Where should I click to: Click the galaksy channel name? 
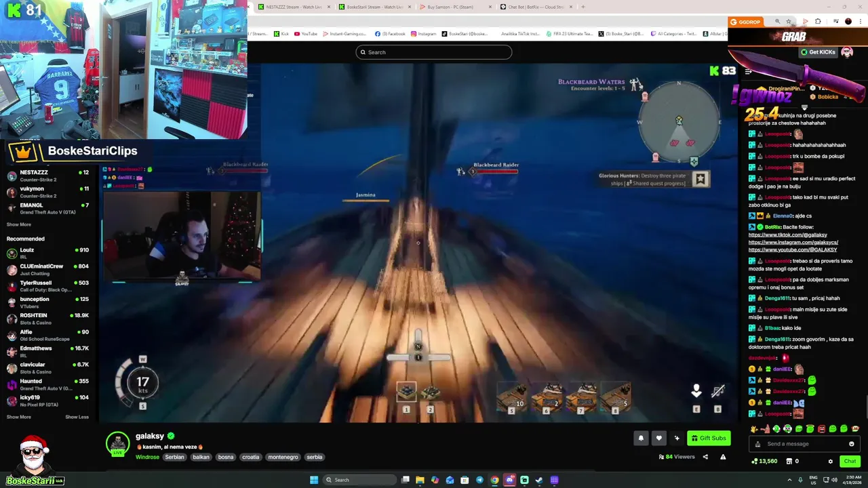point(150,436)
